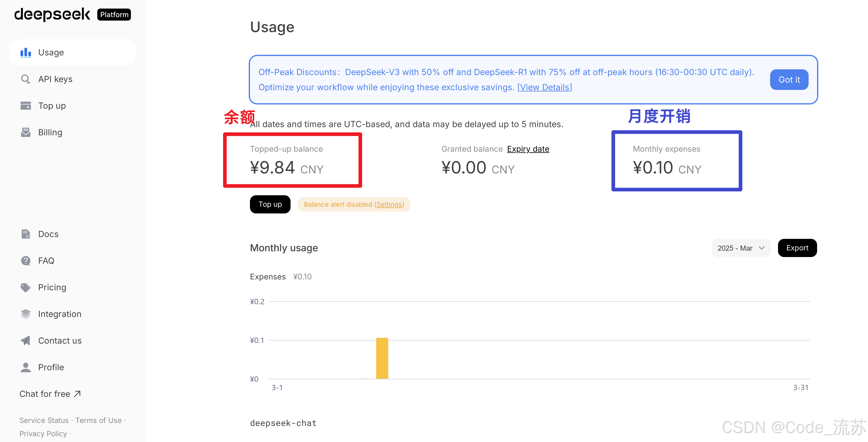Screen dimensions: 868x442
Task: Click the Usage bar chart icon
Action: [x=26, y=52]
